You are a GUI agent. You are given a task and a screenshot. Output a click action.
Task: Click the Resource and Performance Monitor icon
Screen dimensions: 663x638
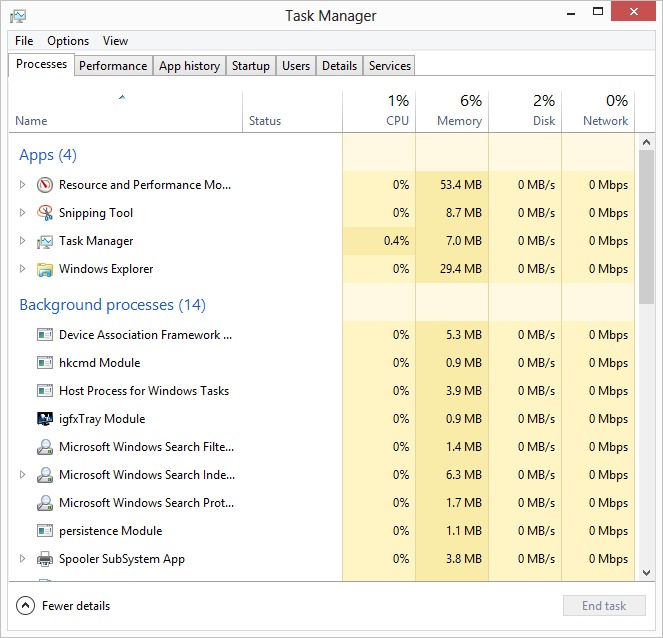pos(44,185)
